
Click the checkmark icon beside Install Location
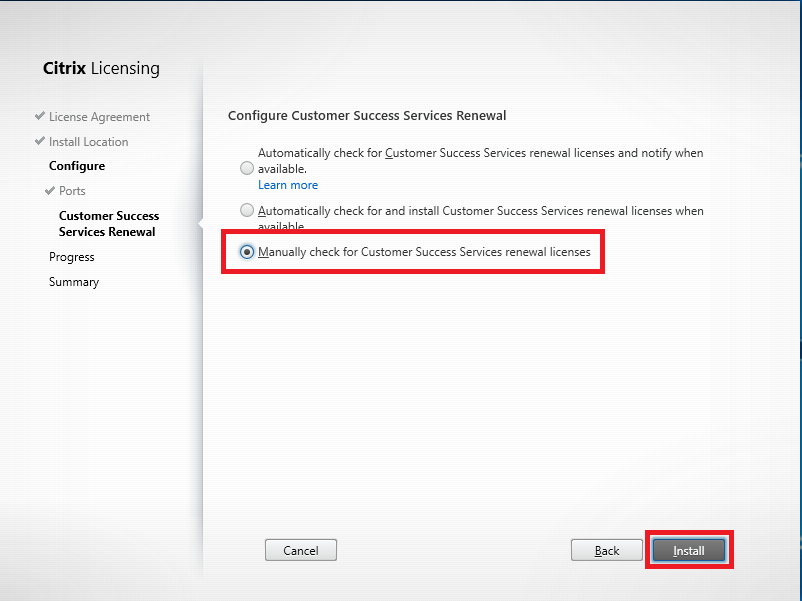point(39,142)
